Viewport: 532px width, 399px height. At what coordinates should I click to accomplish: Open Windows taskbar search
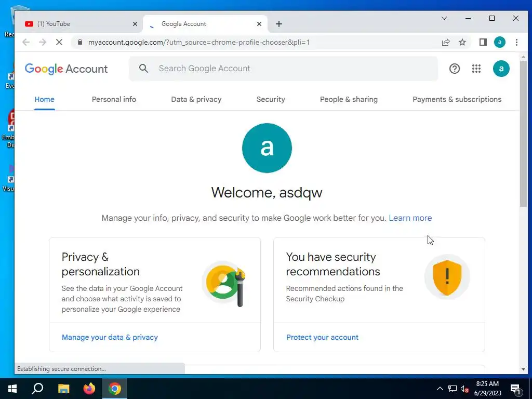pyautogui.click(x=37, y=389)
